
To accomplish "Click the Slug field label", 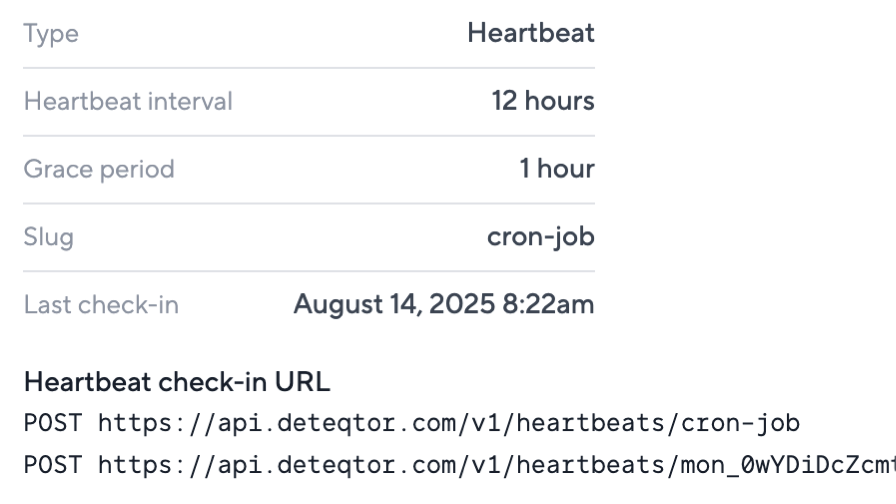I will (49, 237).
